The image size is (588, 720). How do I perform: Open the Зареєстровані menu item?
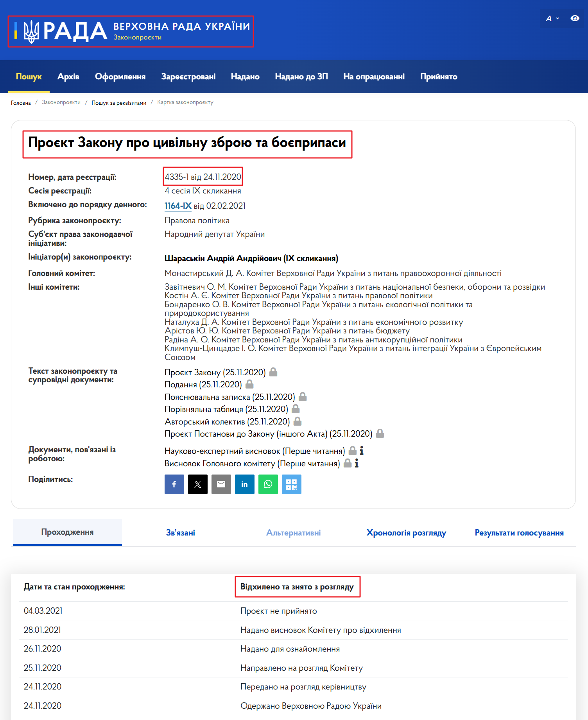click(x=188, y=77)
